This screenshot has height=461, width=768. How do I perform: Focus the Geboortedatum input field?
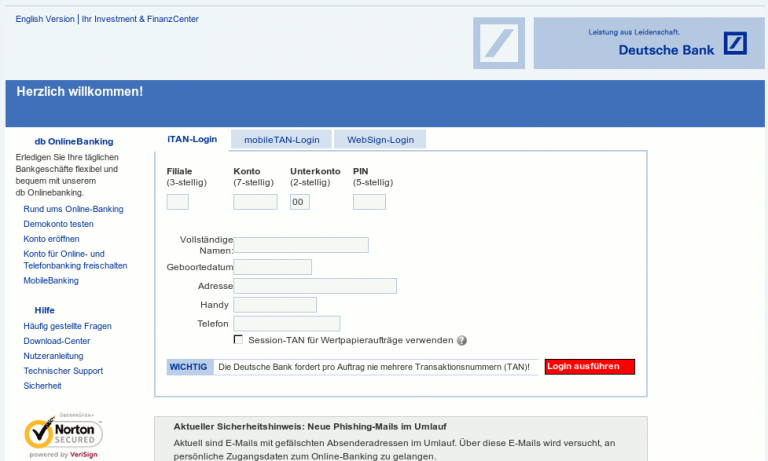[272, 267]
